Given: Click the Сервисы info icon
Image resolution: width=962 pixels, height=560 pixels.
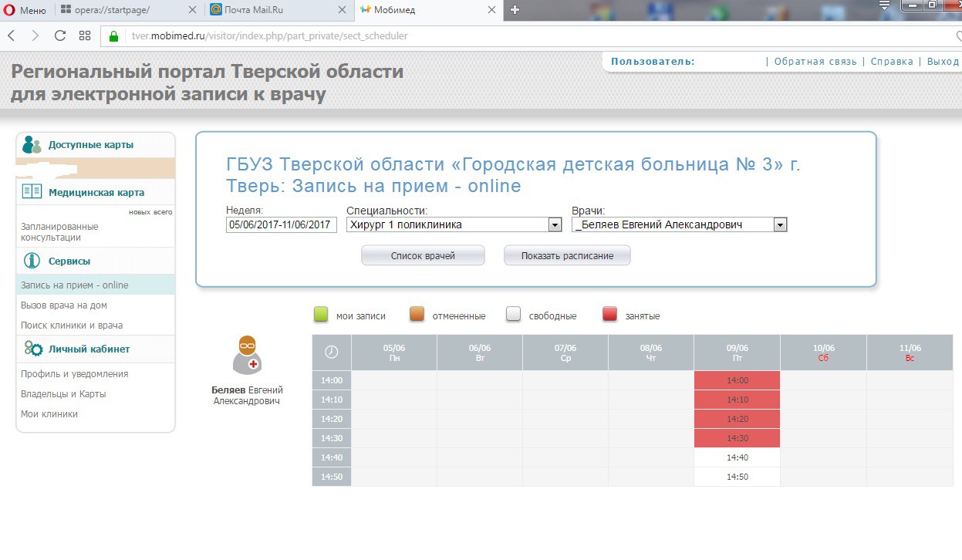Looking at the screenshot, I should pyautogui.click(x=32, y=261).
